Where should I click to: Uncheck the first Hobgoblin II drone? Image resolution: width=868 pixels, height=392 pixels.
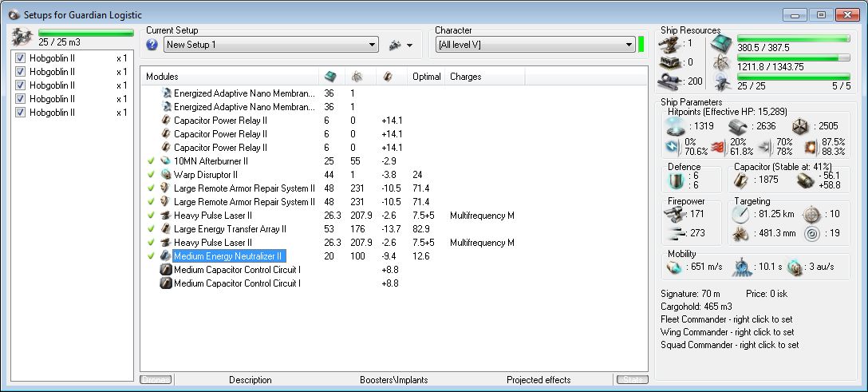[x=21, y=58]
